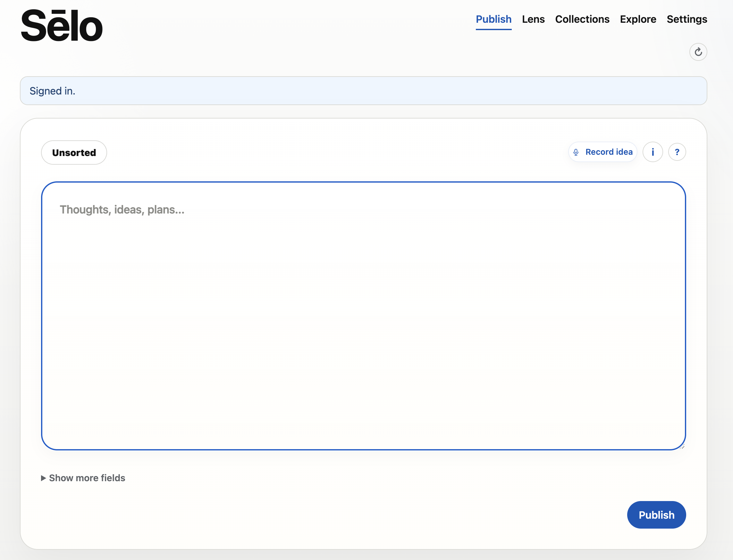The image size is (733, 560).
Task: Click the blue Publish button
Action: coord(656,515)
